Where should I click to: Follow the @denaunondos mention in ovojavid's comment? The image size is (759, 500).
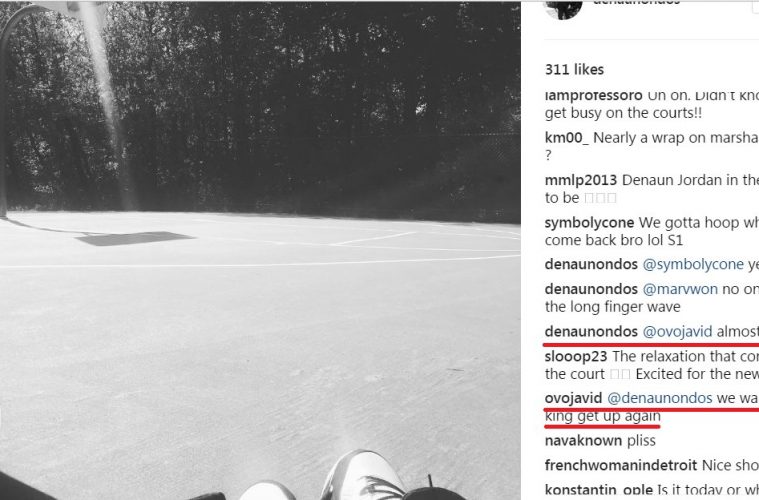coord(660,398)
